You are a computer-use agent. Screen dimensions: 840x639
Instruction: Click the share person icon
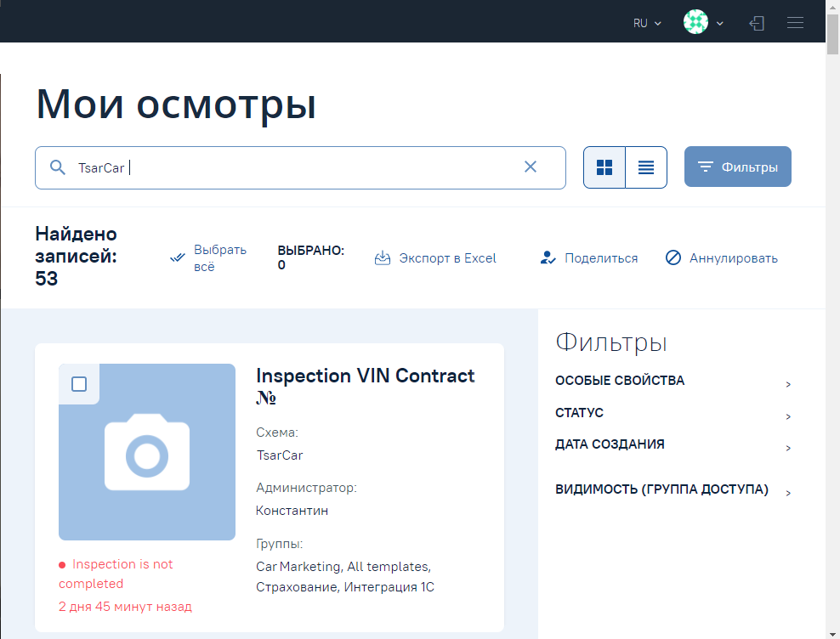pos(548,257)
